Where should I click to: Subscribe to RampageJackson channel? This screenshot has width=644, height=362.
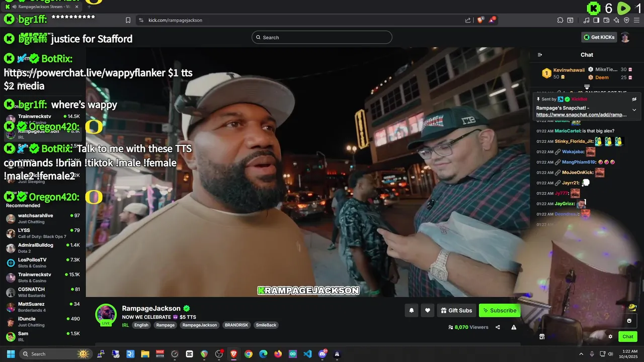coord(500,311)
